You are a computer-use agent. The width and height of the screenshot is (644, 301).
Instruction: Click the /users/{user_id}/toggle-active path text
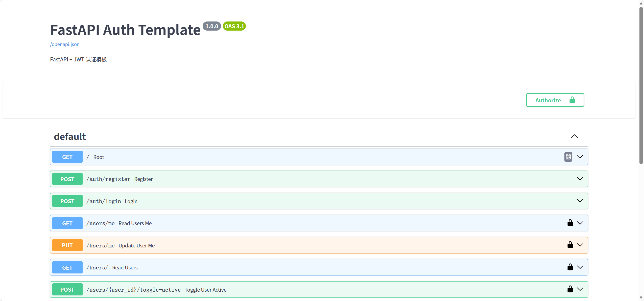134,290
